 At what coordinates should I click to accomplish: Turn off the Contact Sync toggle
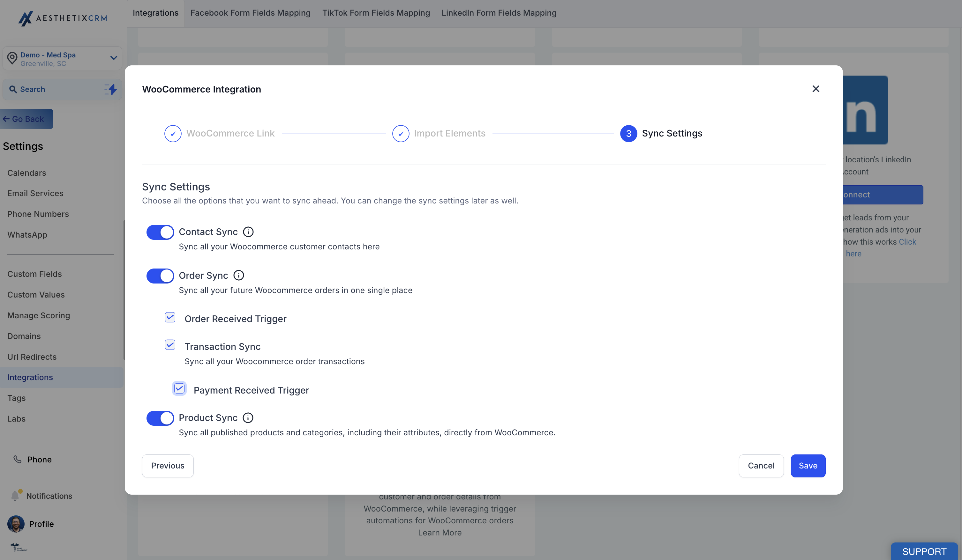tap(160, 232)
